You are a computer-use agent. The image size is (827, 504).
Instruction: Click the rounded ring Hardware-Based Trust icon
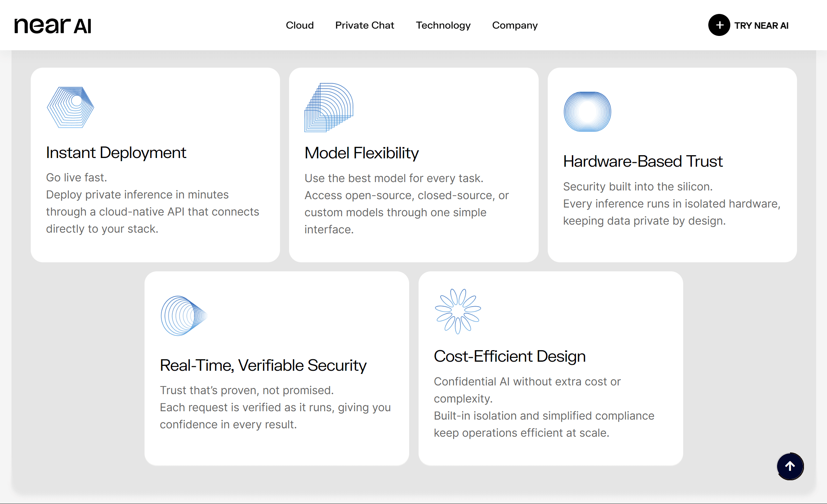click(x=587, y=112)
